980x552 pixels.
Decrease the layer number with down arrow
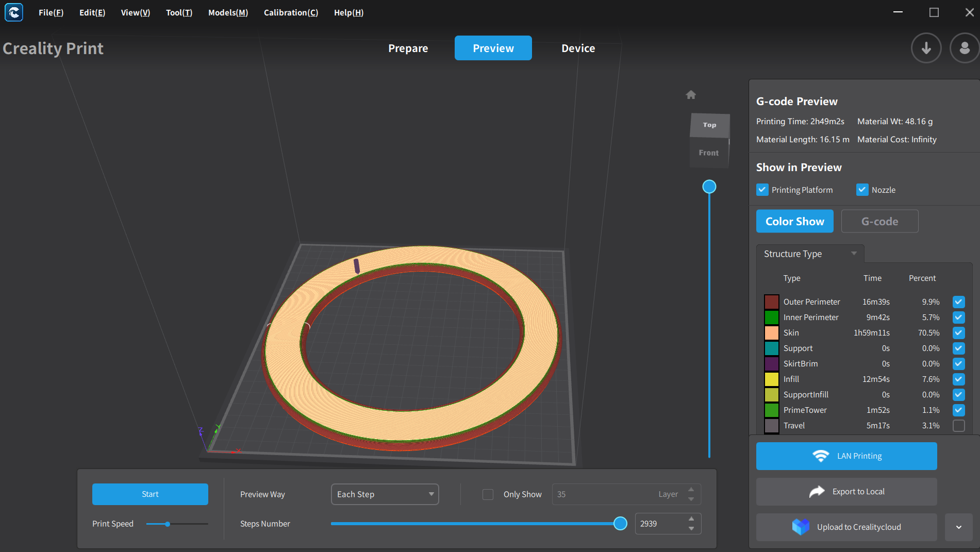(x=691, y=499)
